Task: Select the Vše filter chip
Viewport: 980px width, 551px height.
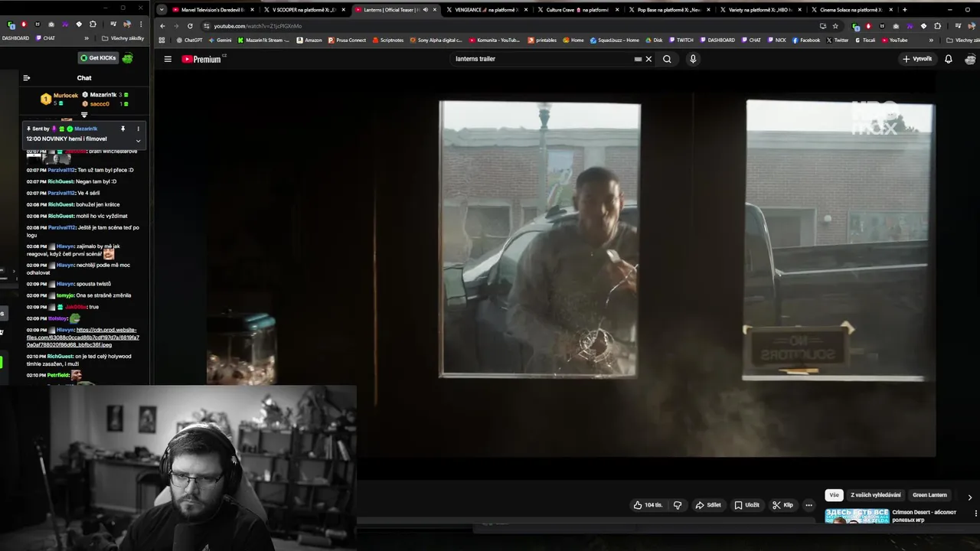Action: 834,495
